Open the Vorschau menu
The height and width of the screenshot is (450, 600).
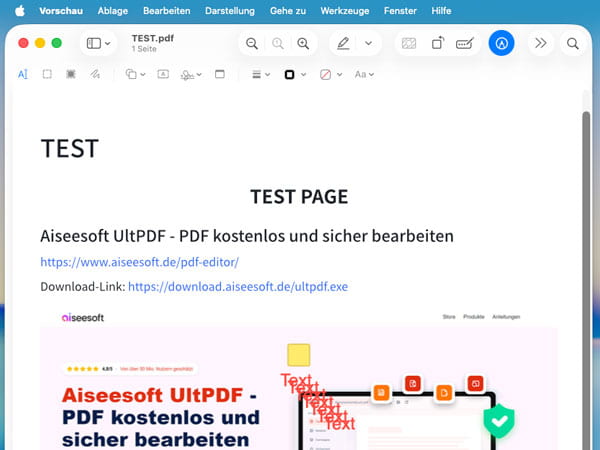pyautogui.click(x=61, y=11)
